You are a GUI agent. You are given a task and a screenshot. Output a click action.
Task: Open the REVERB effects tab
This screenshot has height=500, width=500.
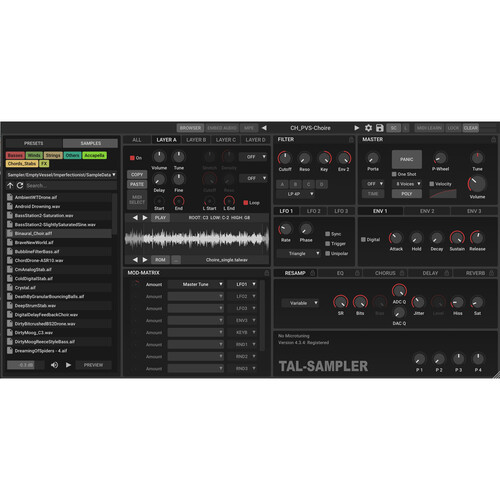click(475, 273)
